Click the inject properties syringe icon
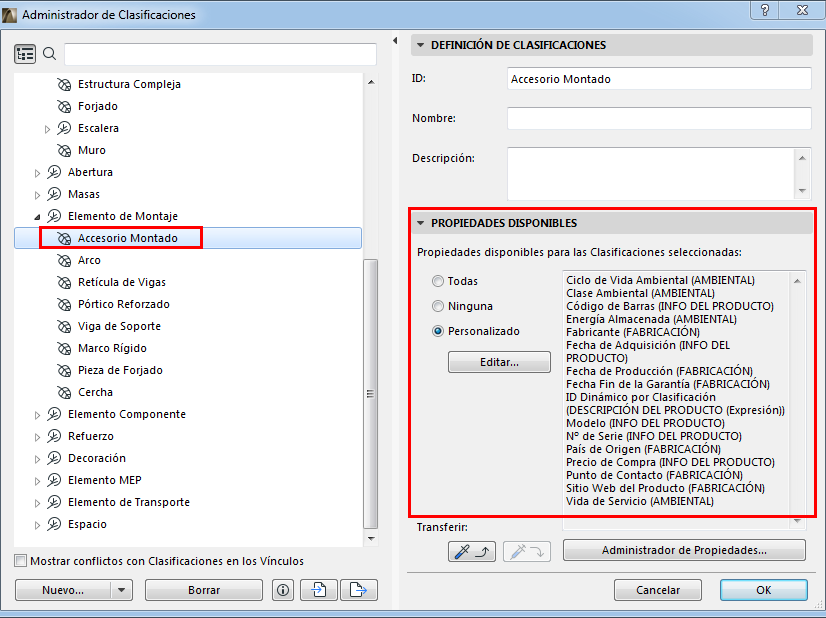Image resolution: width=826 pixels, height=618 pixels. pyautogui.click(x=527, y=552)
